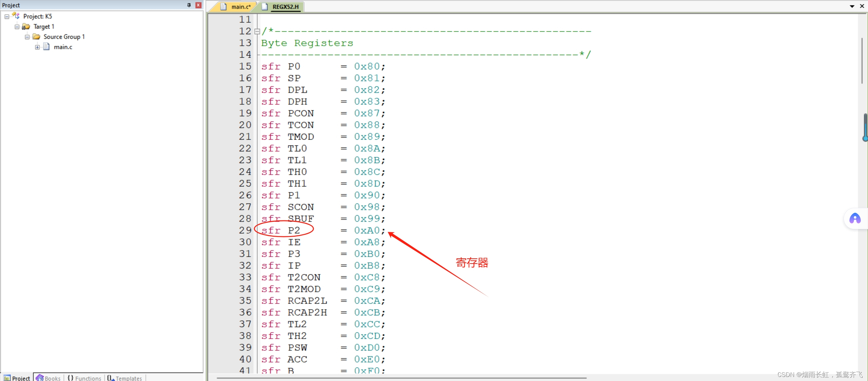Open the Templates tab at bottom
This screenshot has height=381, width=868.
point(125,378)
